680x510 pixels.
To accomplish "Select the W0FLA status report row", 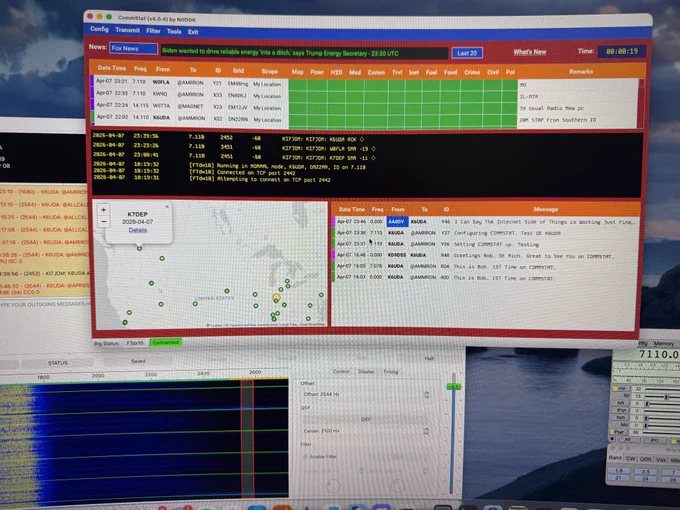I will pyautogui.click(x=364, y=83).
